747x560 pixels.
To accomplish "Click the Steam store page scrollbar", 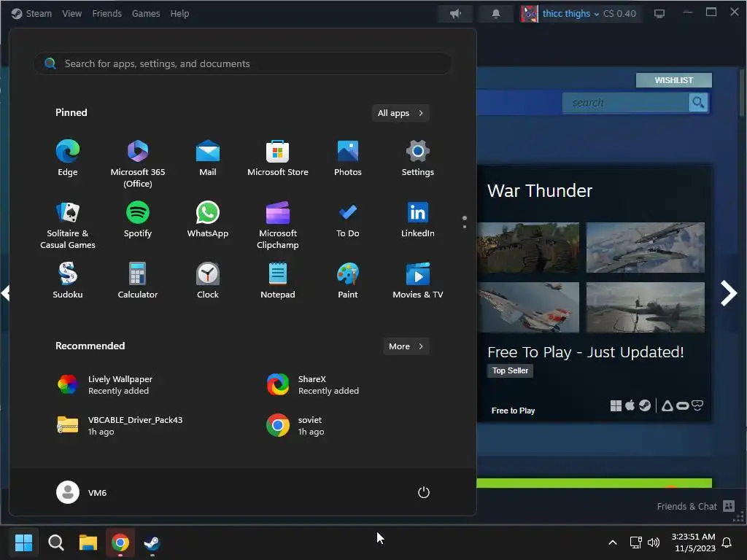I will [x=741, y=93].
